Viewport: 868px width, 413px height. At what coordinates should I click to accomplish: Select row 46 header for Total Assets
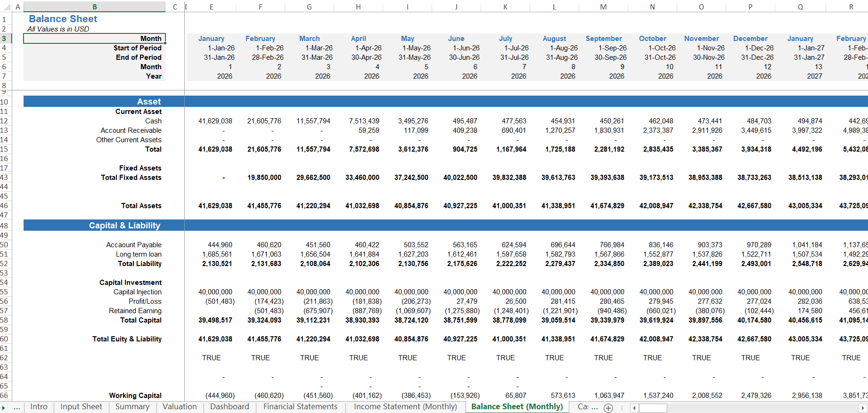[x=4, y=205]
